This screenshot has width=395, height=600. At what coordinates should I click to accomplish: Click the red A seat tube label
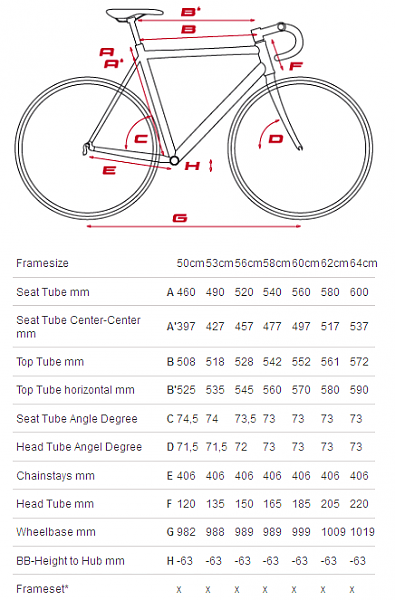107,51
